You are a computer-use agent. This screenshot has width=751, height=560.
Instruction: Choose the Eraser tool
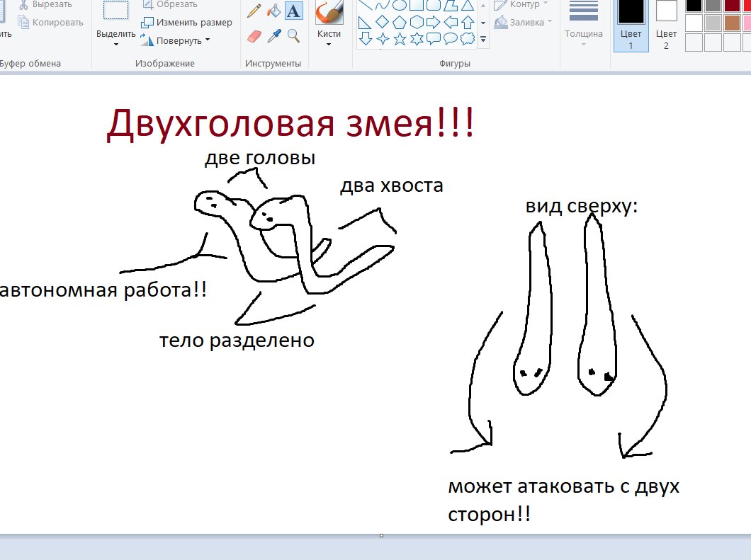[x=254, y=35]
